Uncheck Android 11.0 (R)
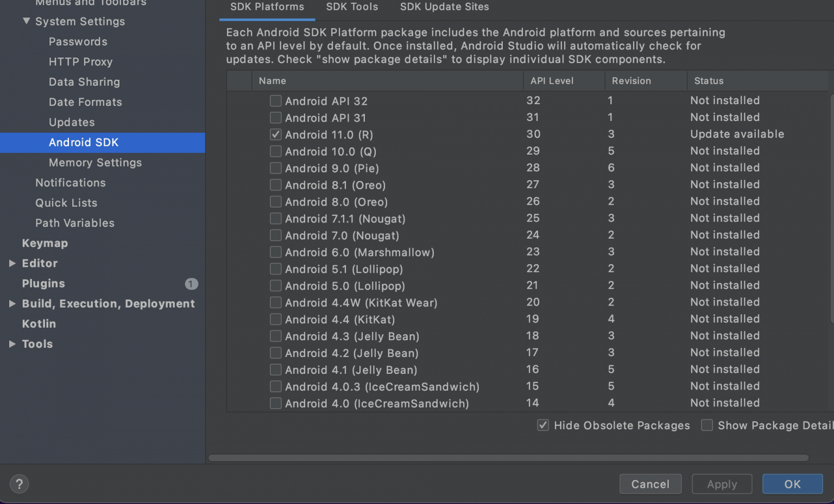Screen dimensions: 834x504 (x=275, y=134)
